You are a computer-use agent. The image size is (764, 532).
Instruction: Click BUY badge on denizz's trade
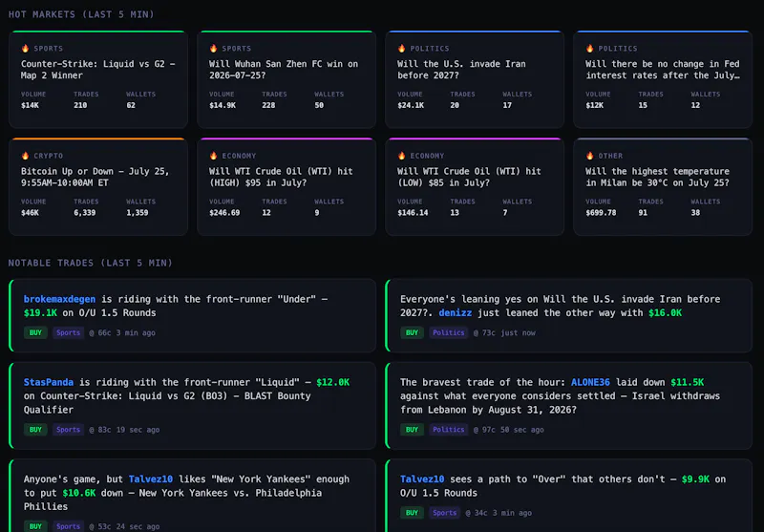(412, 332)
